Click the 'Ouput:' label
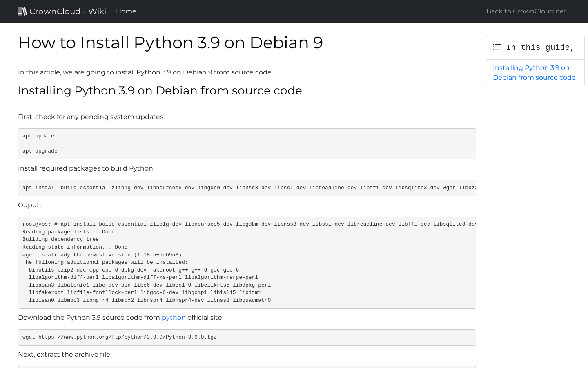The image size is (588, 368). 29,205
